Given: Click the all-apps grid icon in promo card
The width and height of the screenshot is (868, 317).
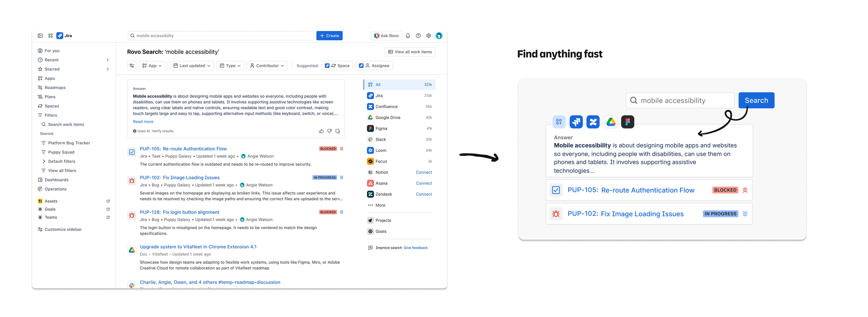Looking at the screenshot, I should point(559,122).
